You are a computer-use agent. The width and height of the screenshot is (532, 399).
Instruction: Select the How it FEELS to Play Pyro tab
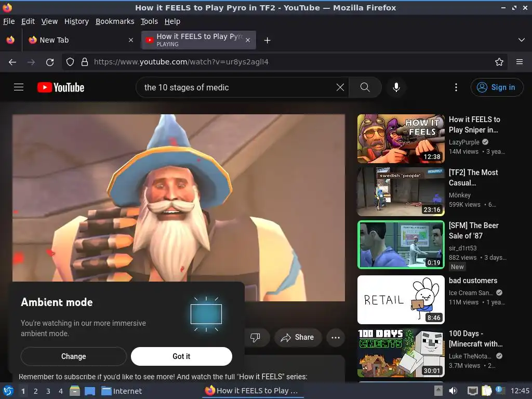(199, 40)
